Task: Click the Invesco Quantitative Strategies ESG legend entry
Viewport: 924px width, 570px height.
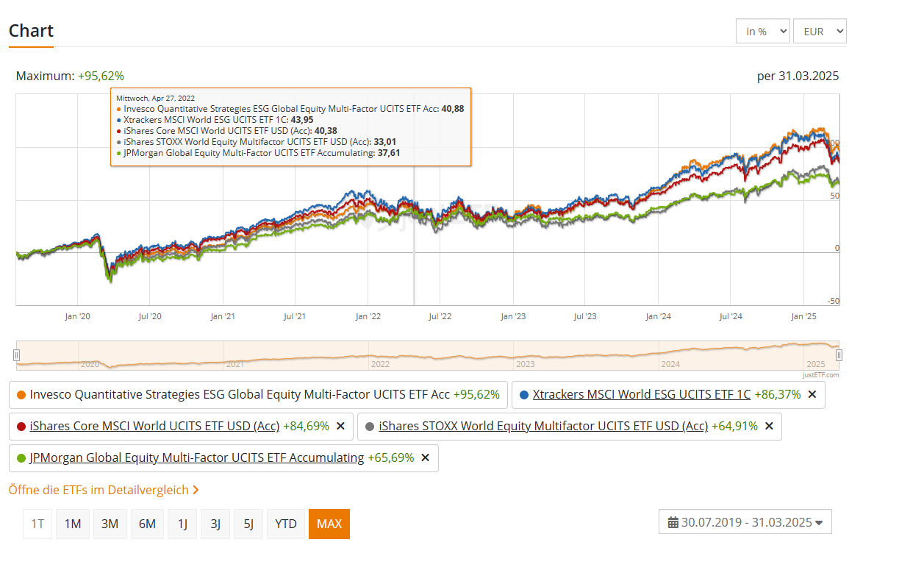Action: [x=258, y=395]
